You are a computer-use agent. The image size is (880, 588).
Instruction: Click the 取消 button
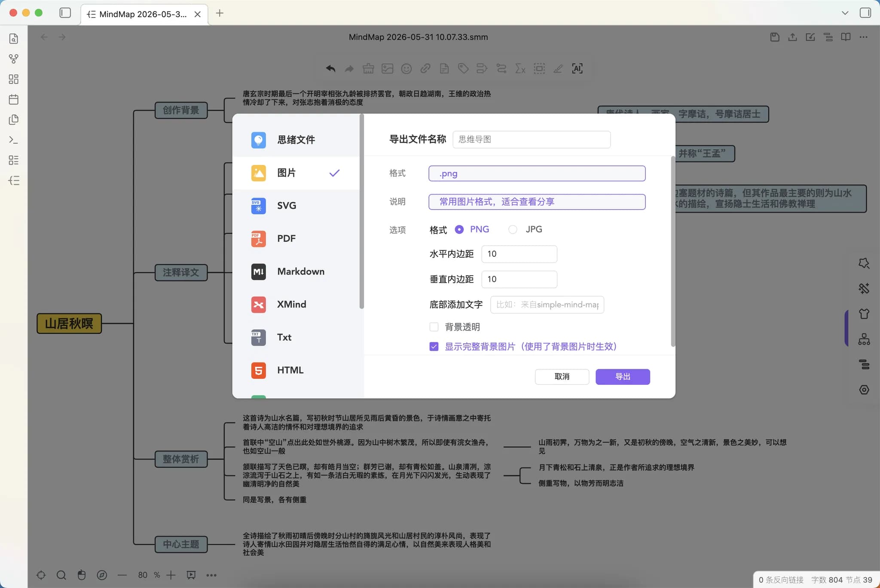click(562, 377)
